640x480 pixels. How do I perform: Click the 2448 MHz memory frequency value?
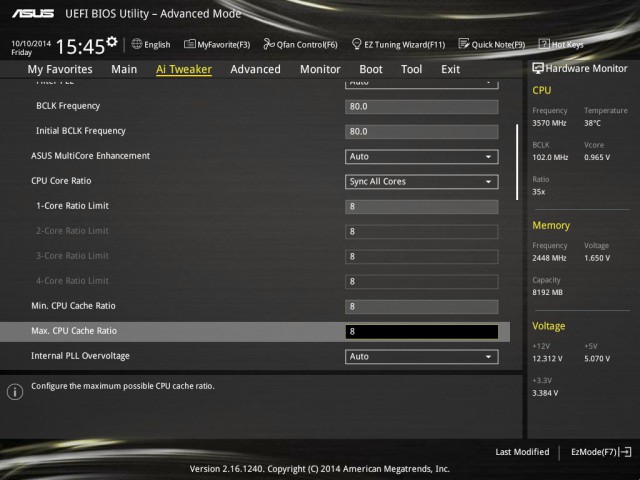[549, 258]
